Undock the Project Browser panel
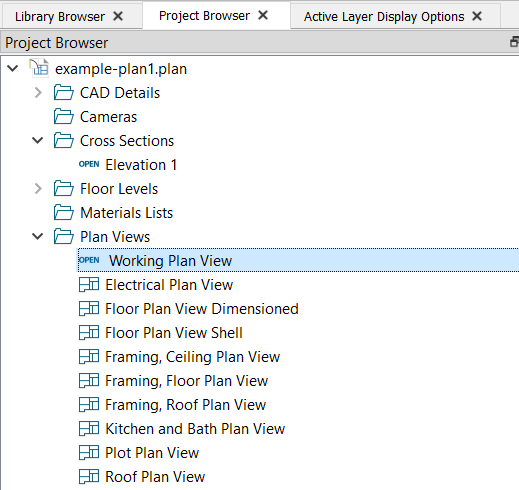519x490 pixels. [514, 42]
